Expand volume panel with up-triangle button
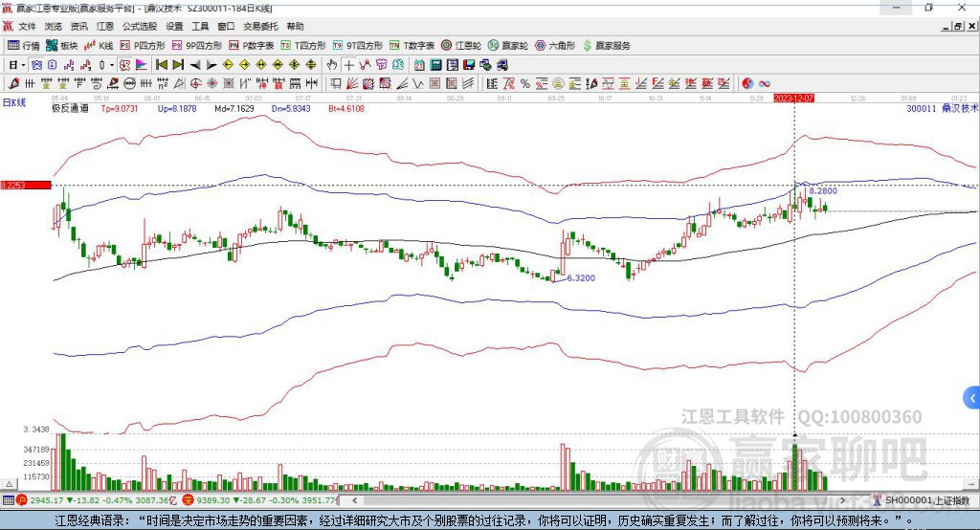This screenshot has width=980, height=530. coord(9,484)
